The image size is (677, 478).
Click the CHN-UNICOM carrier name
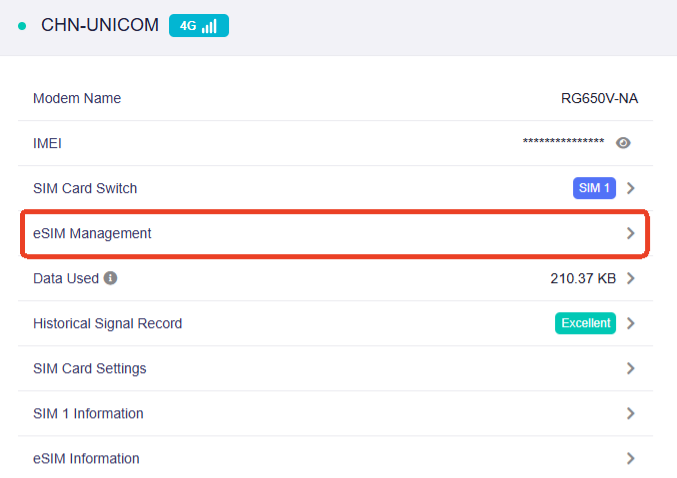pyautogui.click(x=100, y=25)
